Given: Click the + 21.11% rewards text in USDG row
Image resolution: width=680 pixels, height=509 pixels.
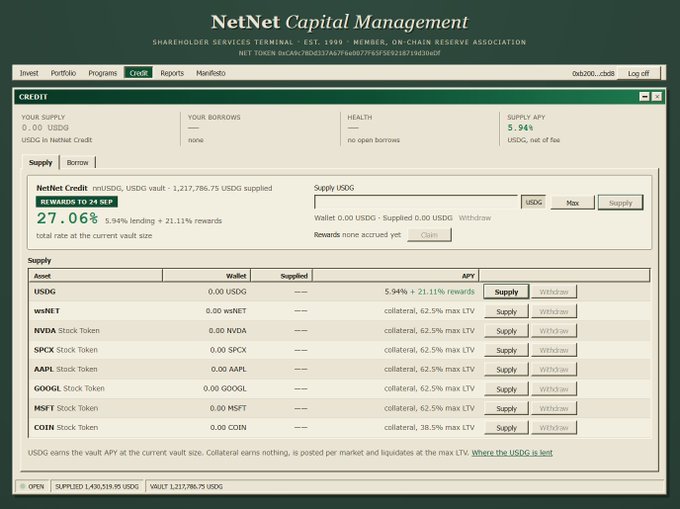Looking at the screenshot, I should pyautogui.click(x=442, y=292).
